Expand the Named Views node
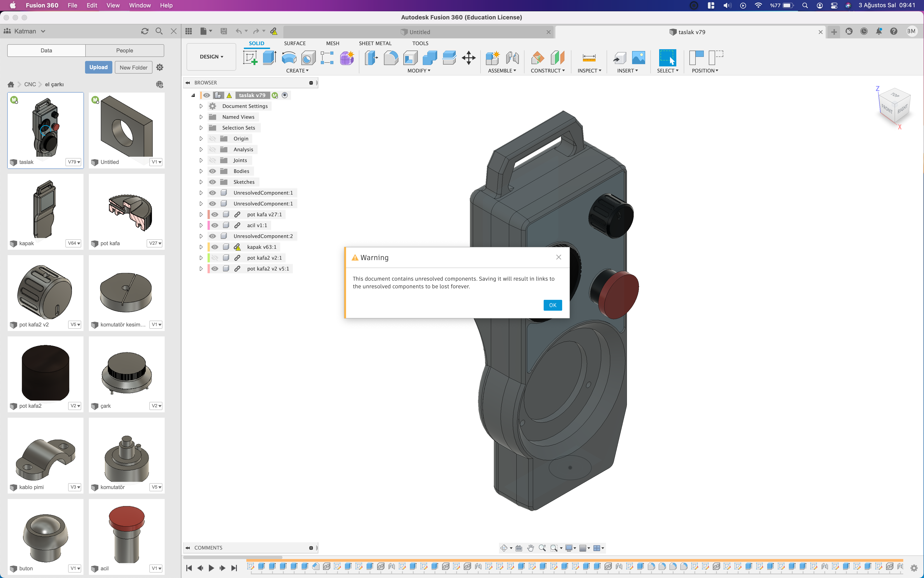The height and width of the screenshot is (578, 924). [201, 117]
